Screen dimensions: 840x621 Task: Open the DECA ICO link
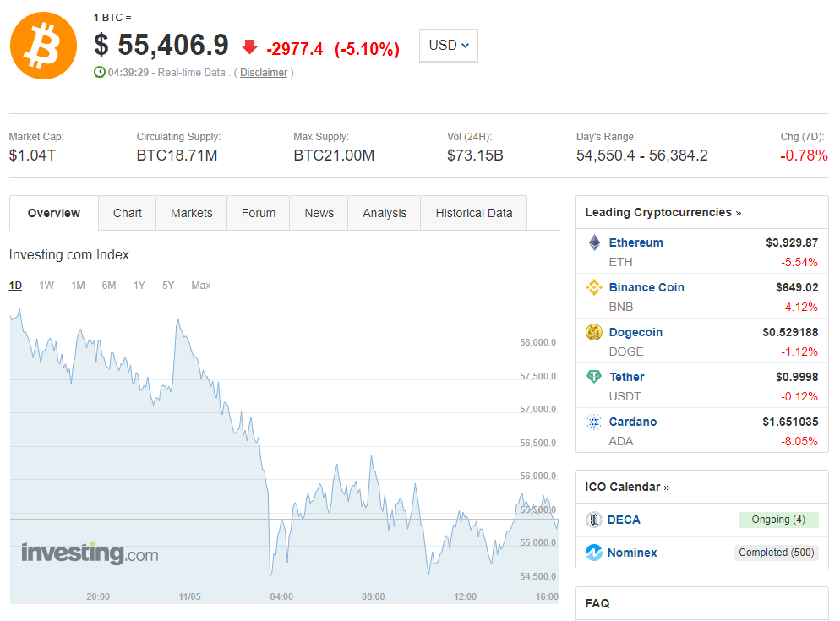[624, 520]
